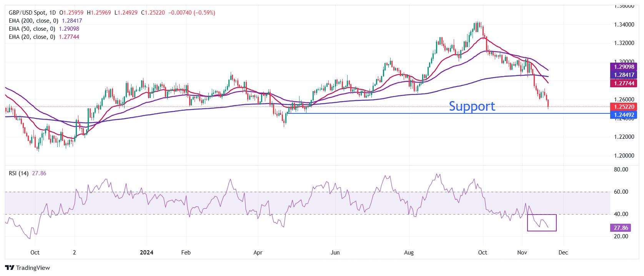The height and width of the screenshot is (276, 644).
Task: Click the 2024 year label on time axis
Action: click(x=146, y=253)
